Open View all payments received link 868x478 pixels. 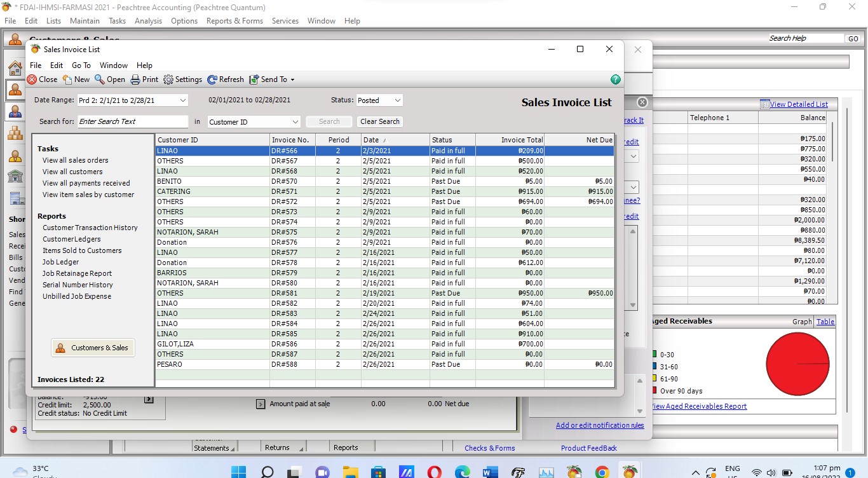click(x=86, y=183)
